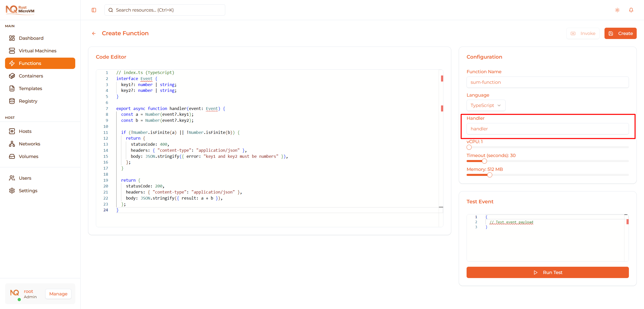Screen dimensions: 644x309
Task: Click the Rust MicroVM logo
Action: [20, 10]
